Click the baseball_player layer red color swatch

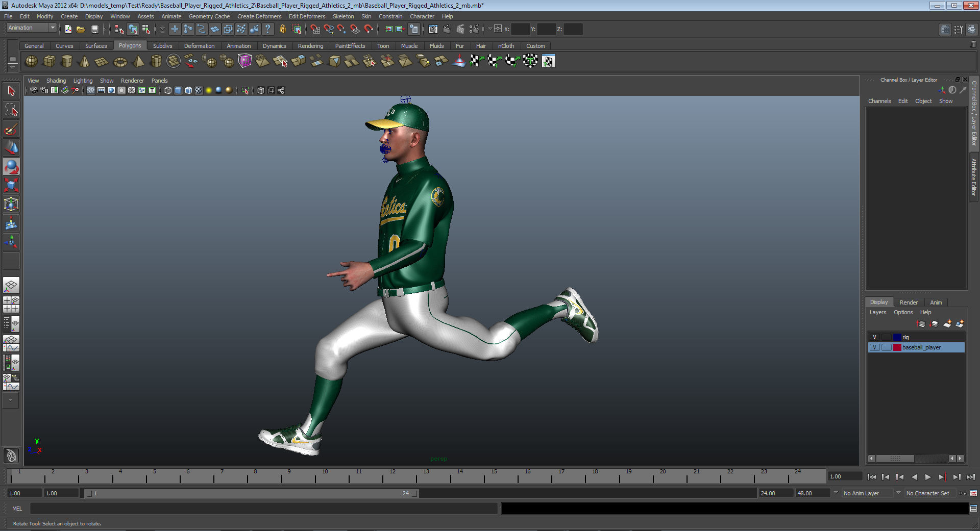[897, 347]
